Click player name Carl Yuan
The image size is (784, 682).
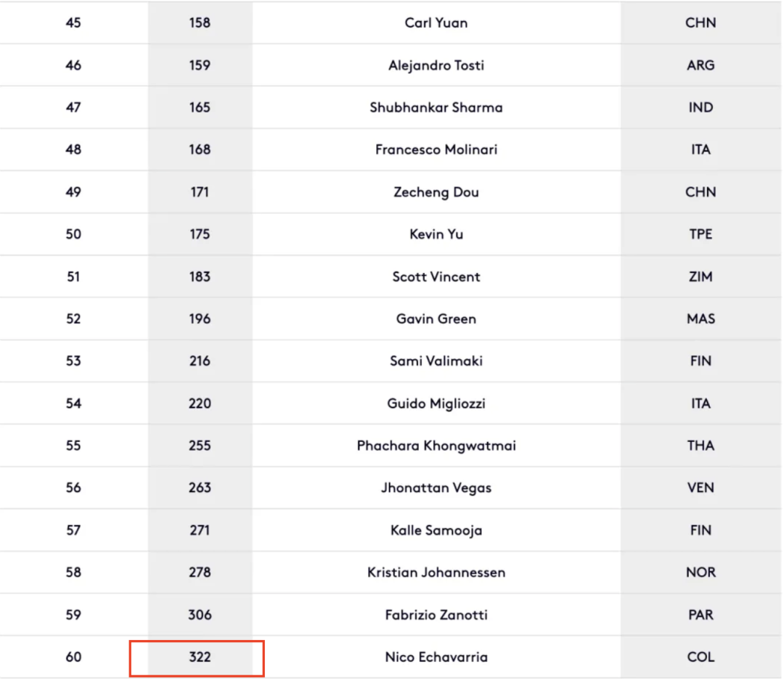[x=436, y=23]
